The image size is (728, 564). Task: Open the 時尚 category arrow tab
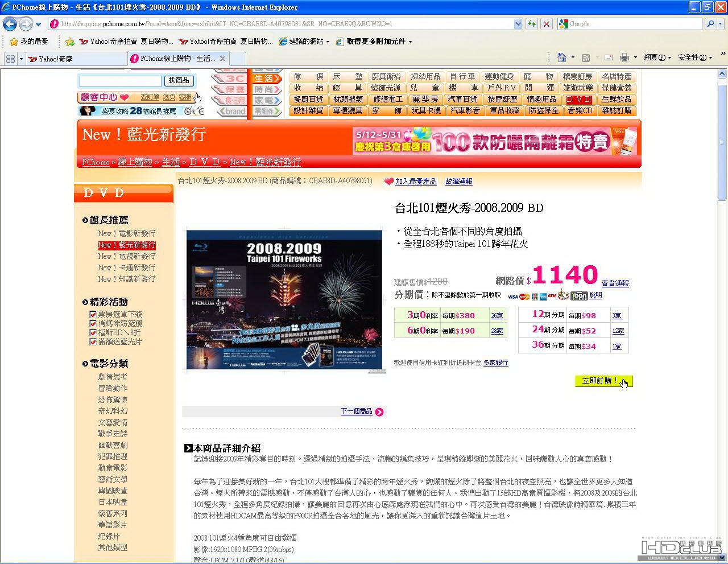[x=267, y=89]
